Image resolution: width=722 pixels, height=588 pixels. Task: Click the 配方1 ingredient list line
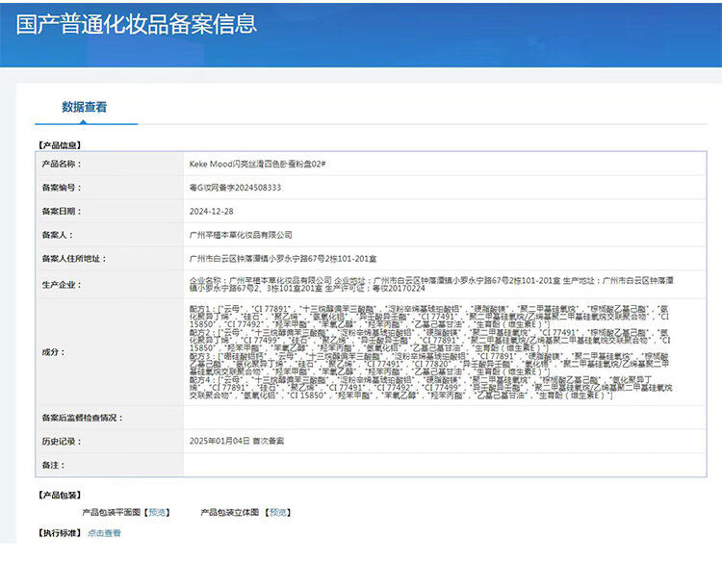tap(429, 317)
